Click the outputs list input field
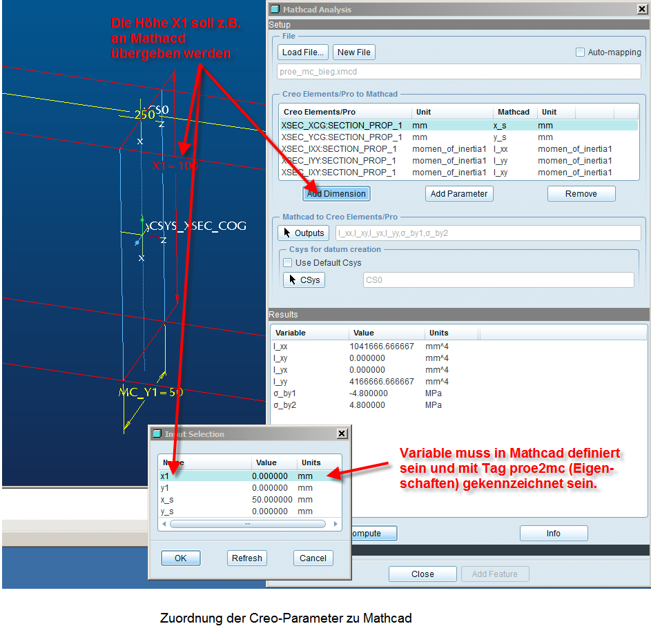This screenshot has height=644, width=651. (488, 233)
